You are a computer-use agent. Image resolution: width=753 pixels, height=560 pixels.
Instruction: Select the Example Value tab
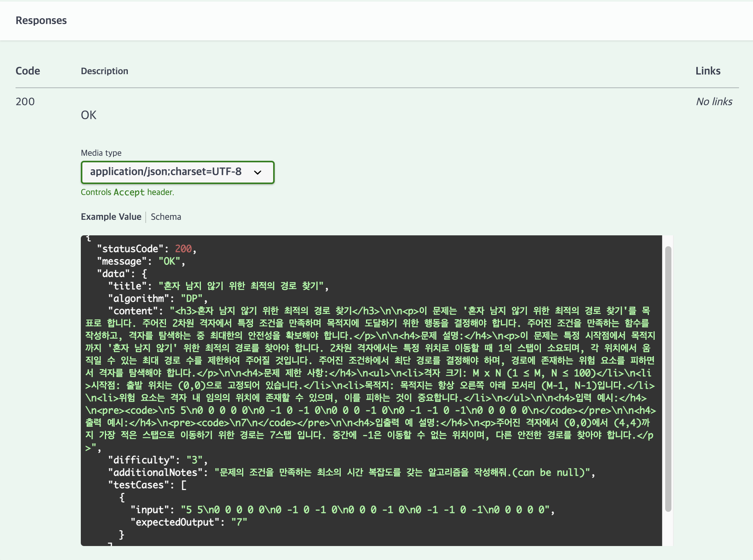point(111,217)
